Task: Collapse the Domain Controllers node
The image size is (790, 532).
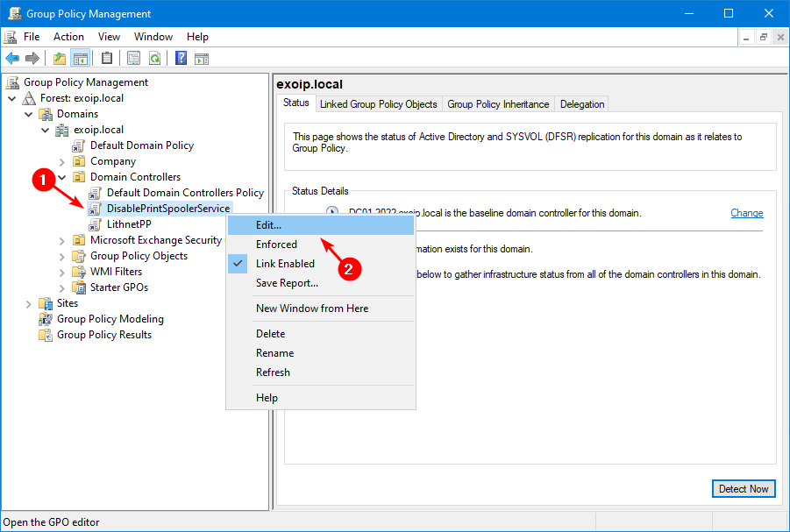Action: [x=62, y=177]
